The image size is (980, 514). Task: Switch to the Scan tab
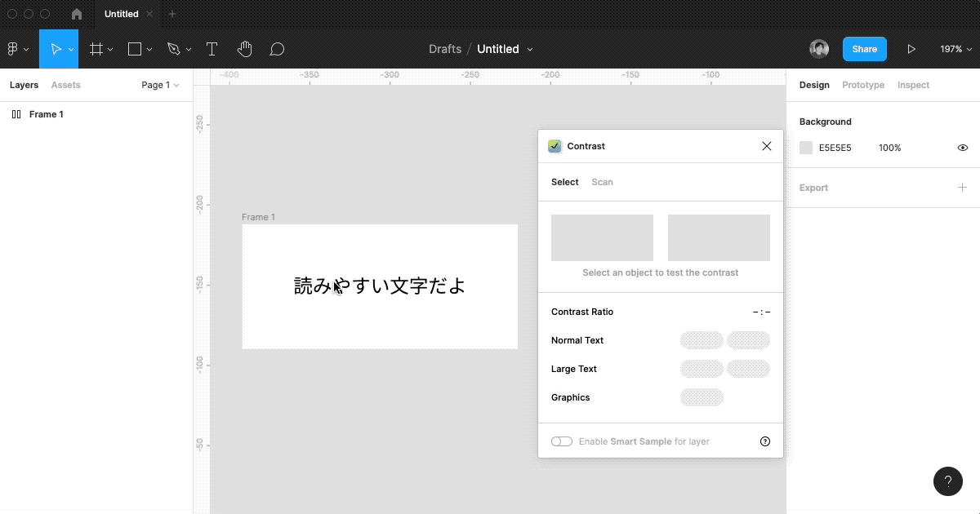click(602, 182)
